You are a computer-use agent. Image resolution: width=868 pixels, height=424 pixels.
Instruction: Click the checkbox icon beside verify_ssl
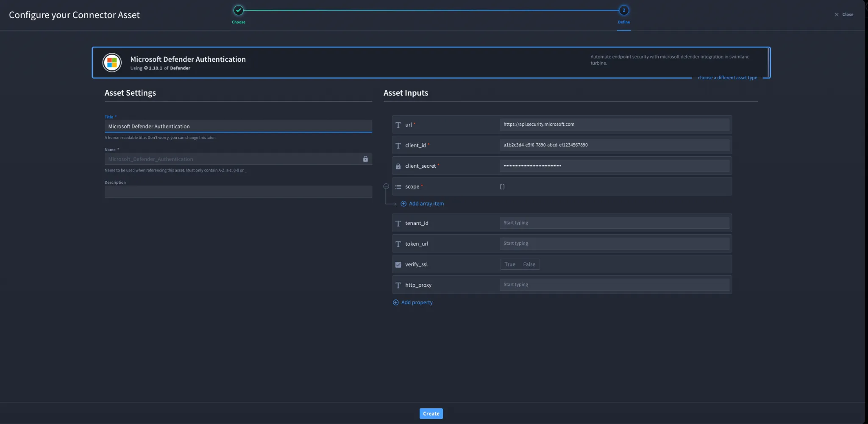coord(398,264)
